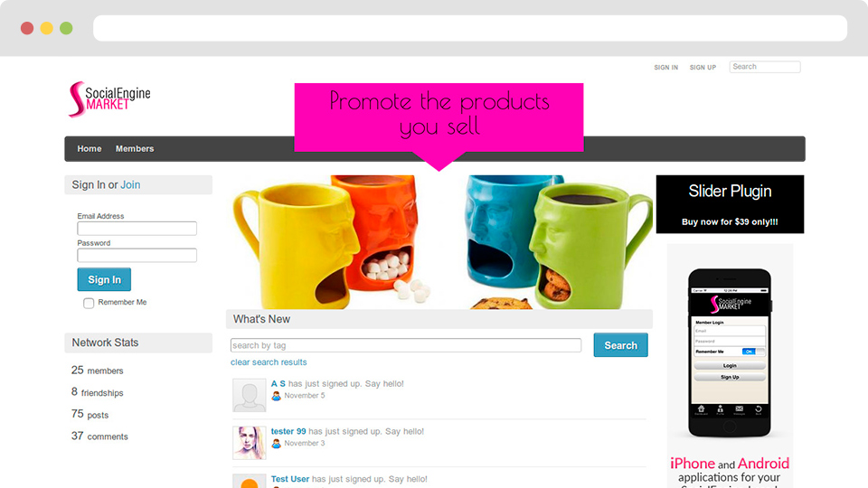Click signup icon next to November 3

pyautogui.click(x=277, y=444)
